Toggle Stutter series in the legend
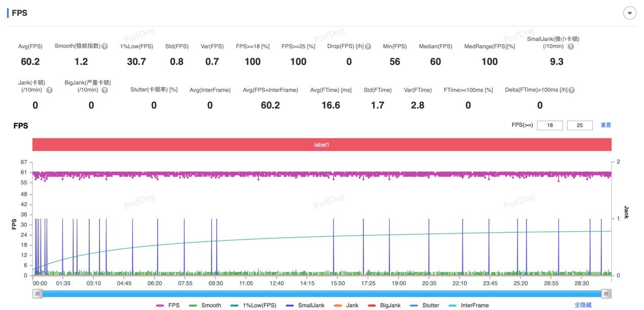This screenshot has height=310, width=644. (x=424, y=305)
